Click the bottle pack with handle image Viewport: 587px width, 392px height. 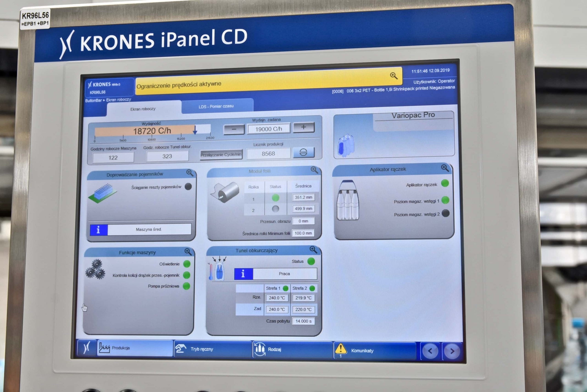coord(348,200)
